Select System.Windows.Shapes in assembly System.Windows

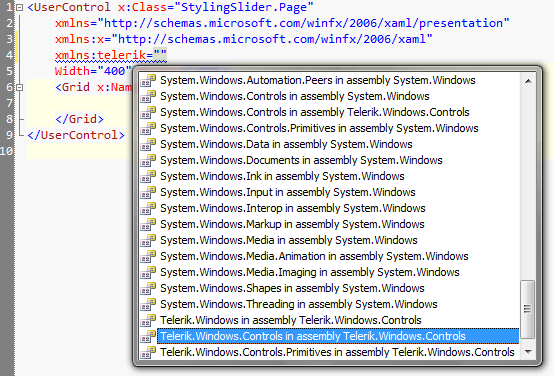292,288
